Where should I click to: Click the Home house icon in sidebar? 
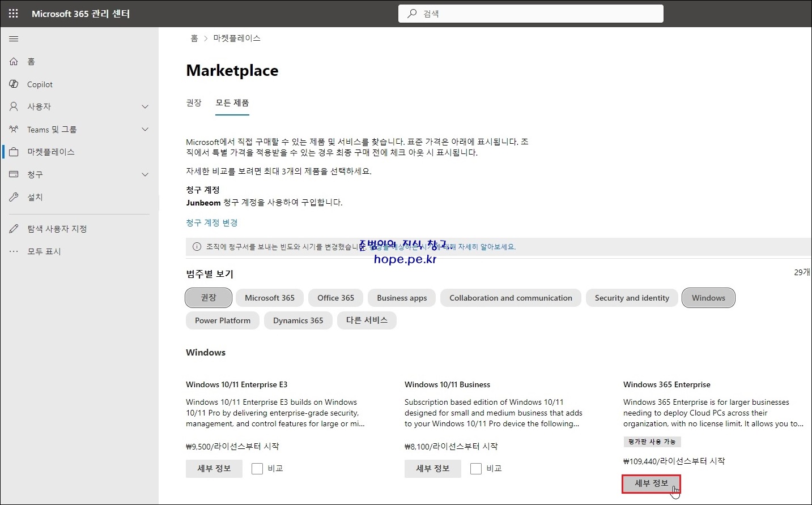point(14,61)
